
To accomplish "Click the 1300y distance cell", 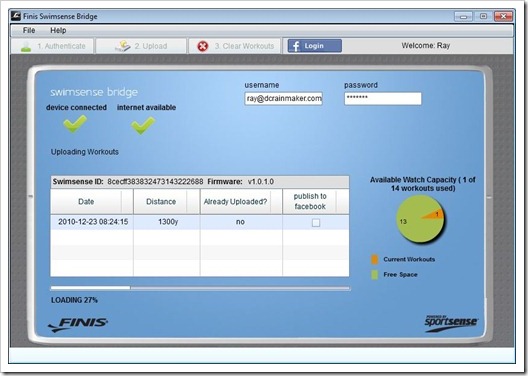I will point(168,222).
